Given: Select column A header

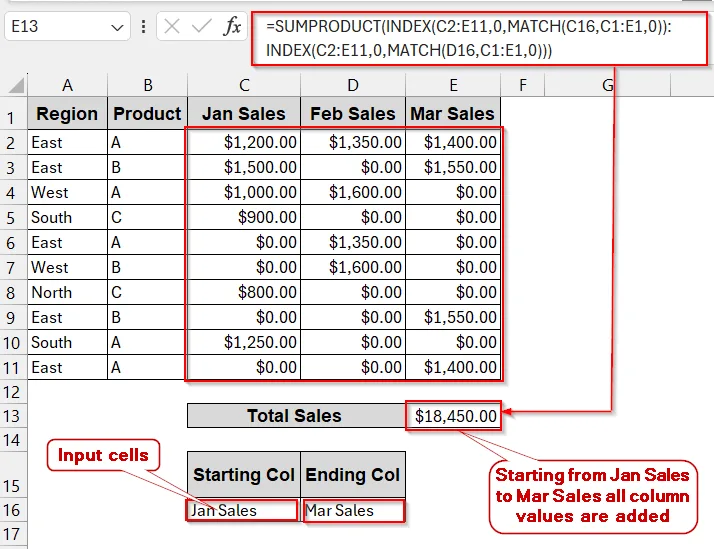Looking at the screenshot, I should 67,85.
